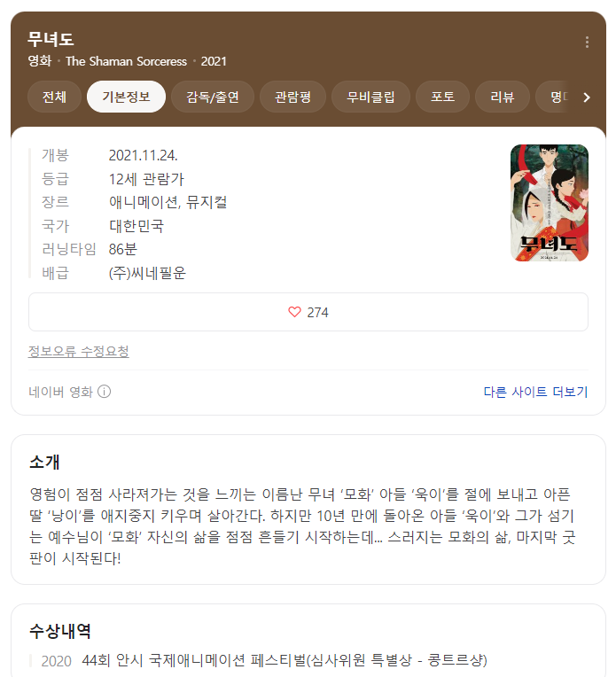Open the three-dot more options menu
Screen dimensions: 616x677
587,42
